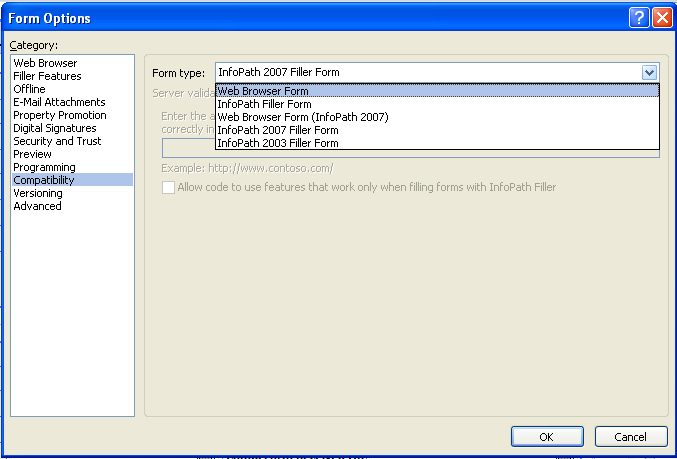Choose Web Browser Form option

click(437, 91)
